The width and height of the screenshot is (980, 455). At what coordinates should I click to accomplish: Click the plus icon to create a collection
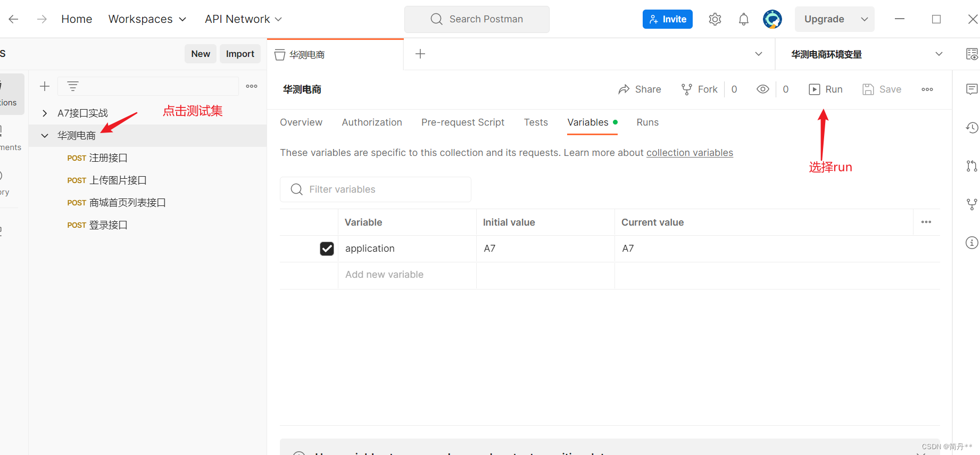coord(45,86)
